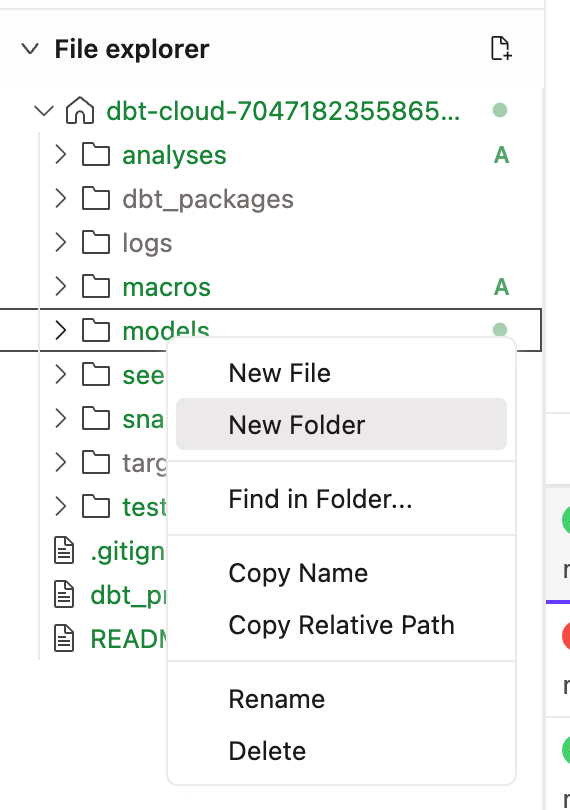
Task: Click the analyses folder icon
Action: (96, 155)
